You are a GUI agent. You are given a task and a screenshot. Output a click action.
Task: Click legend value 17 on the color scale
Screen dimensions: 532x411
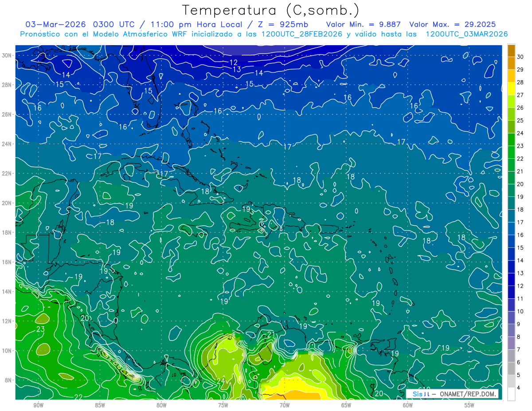click(520, 222)
